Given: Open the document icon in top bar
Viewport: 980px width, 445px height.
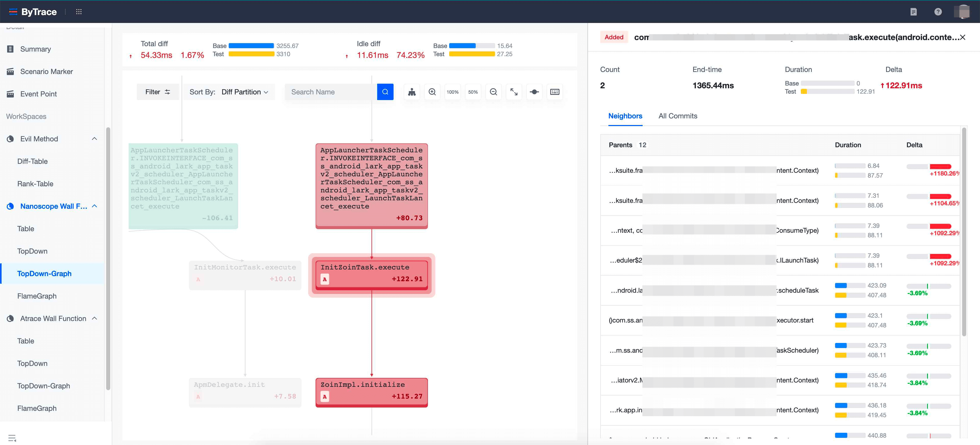Looking at the screenshot, I should click(x=913, y=12).
